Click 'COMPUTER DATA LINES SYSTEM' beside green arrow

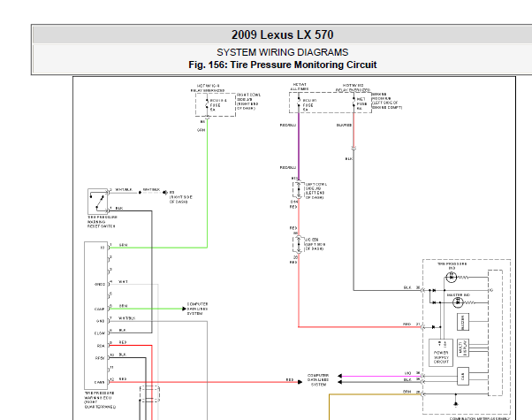tap(197, 309)
